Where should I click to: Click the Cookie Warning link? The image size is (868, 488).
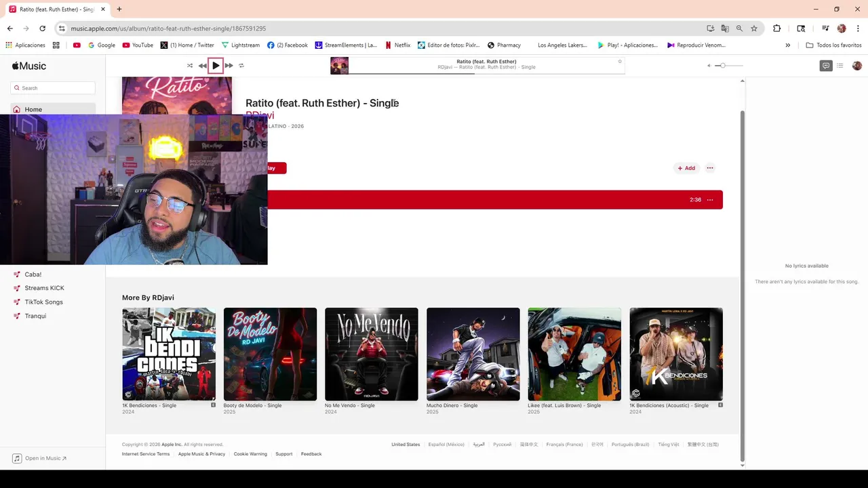pos(250,454)
